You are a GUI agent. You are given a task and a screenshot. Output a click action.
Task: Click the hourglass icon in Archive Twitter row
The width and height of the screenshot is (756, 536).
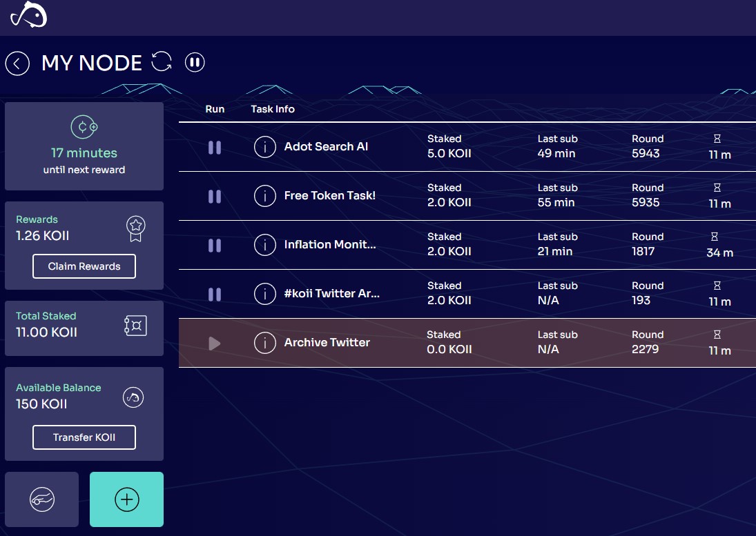tap(717, 334)
